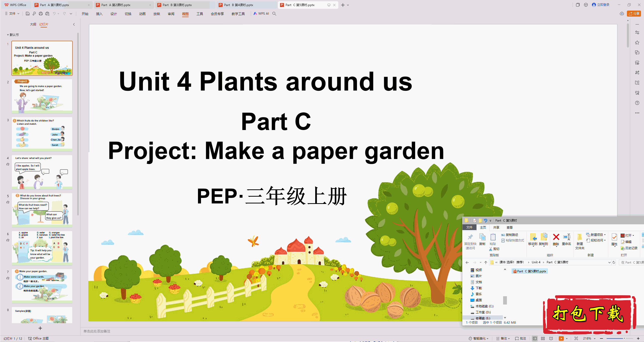Open Explorer address bar history dropdown
644x342 pixels.
pyautogui.click(x=609, y=262)
